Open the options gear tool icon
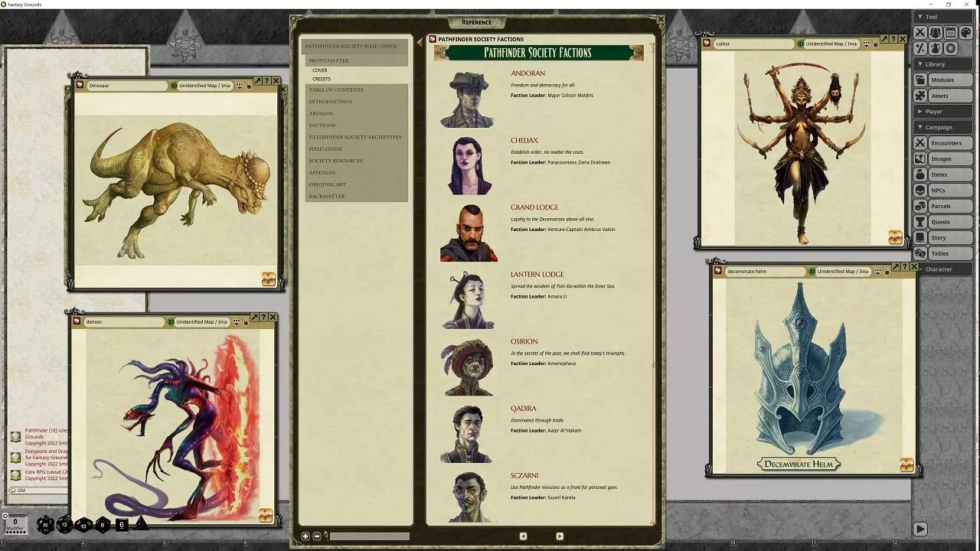Viewport: 980px width, 551px height. tap(951, 48)
